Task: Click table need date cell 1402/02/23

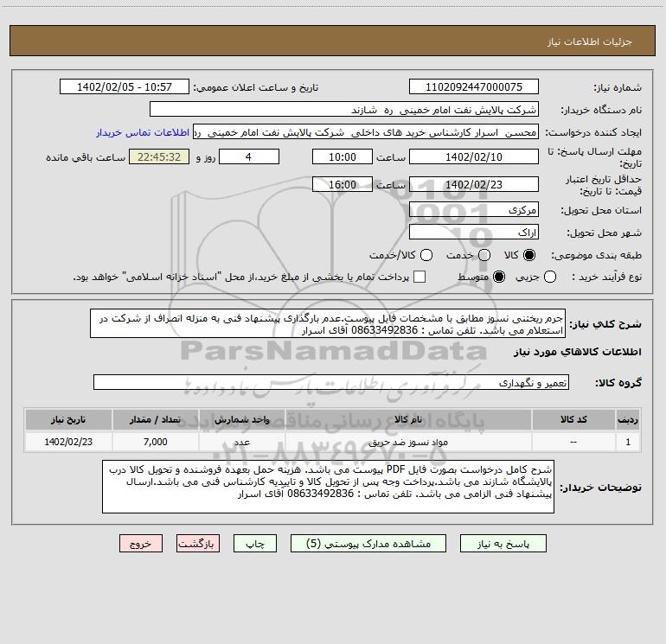Action: [x=68, y=442]
